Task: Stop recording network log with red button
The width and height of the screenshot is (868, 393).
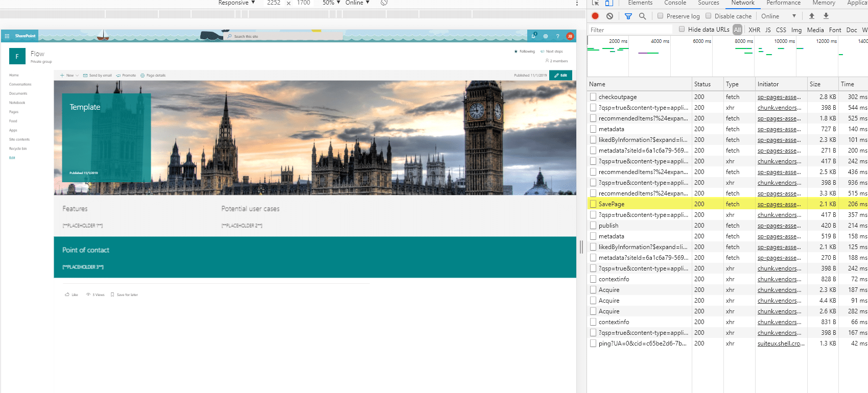Action: tap(595, 16)
